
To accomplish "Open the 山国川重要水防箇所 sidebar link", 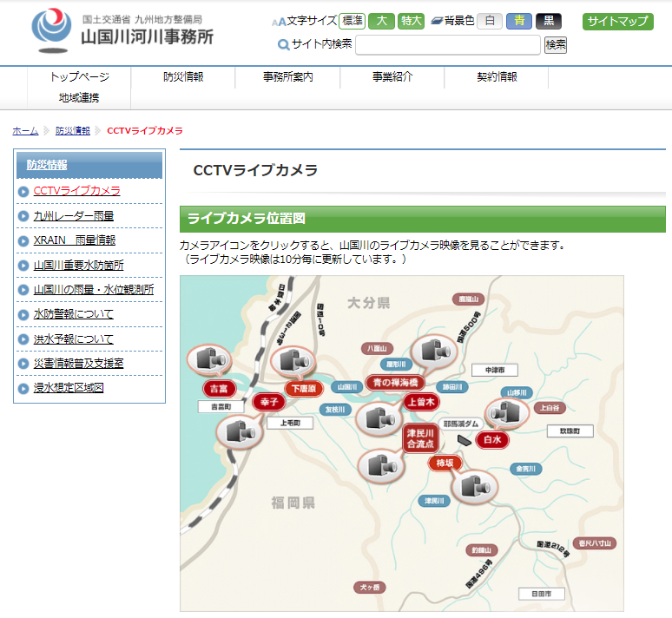I will tap(79, 266).
